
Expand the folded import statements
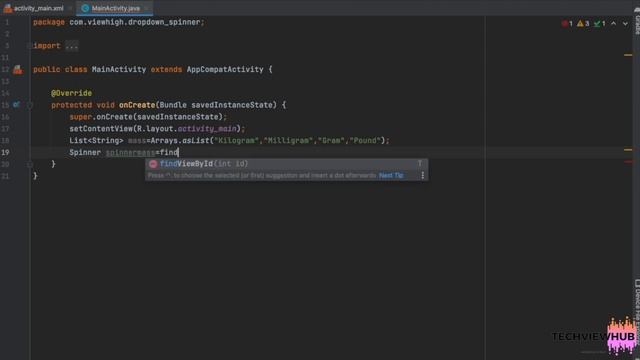29,46
